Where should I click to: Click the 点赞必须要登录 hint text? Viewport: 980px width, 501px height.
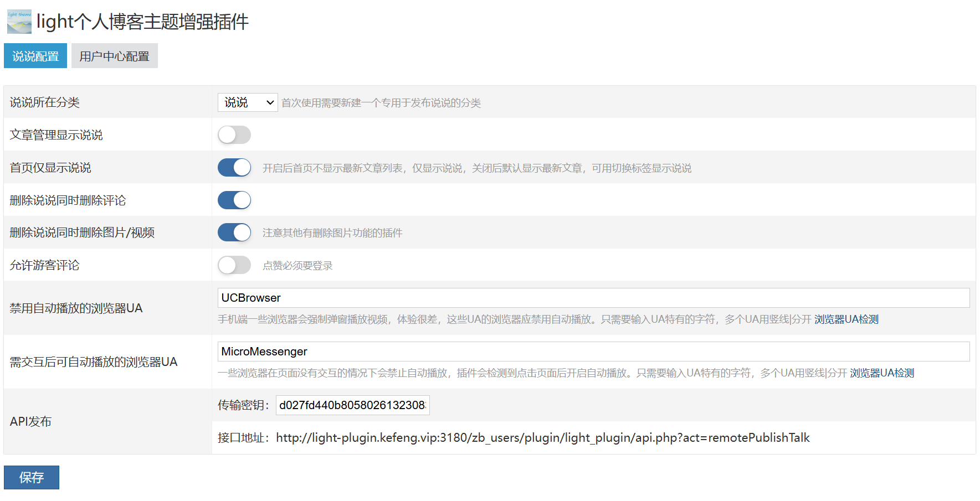297,266
